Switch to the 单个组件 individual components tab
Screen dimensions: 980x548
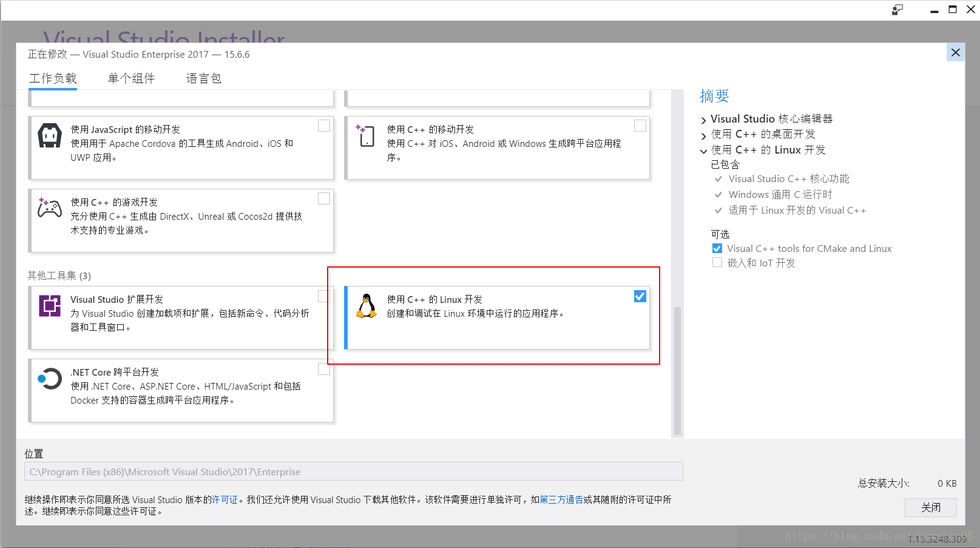point(131,78)
